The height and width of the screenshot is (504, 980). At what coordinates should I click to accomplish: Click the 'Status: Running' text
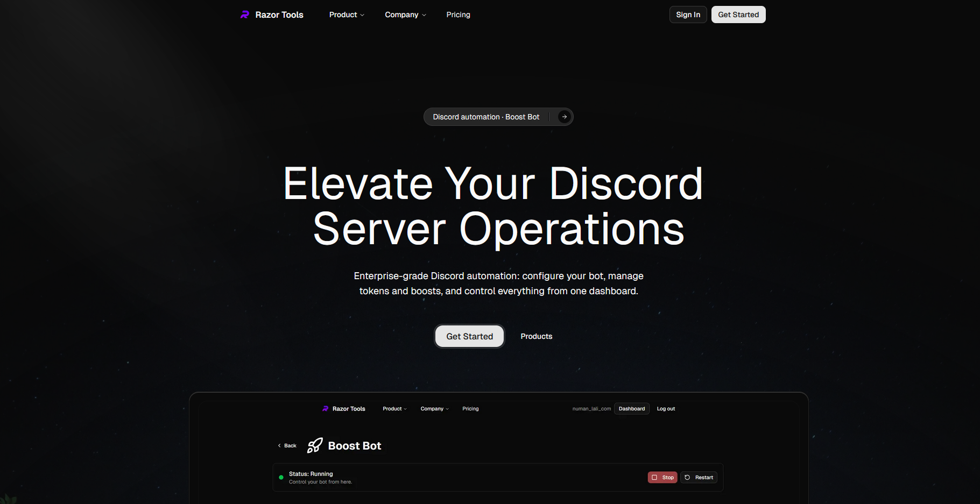[311, 474]
